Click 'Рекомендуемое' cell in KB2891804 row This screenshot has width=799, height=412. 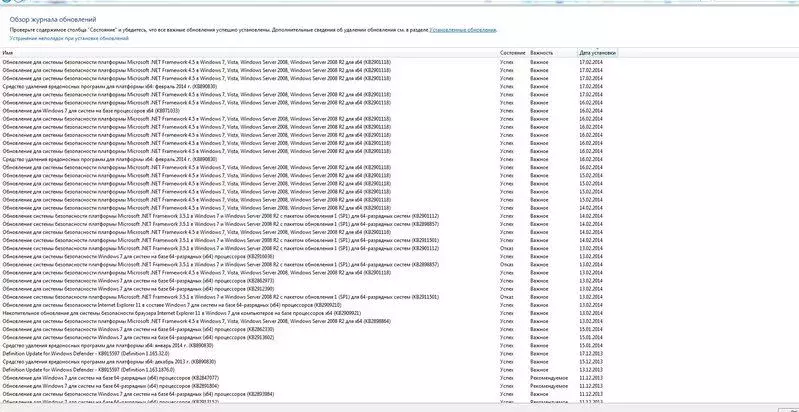tap(549, 386)
